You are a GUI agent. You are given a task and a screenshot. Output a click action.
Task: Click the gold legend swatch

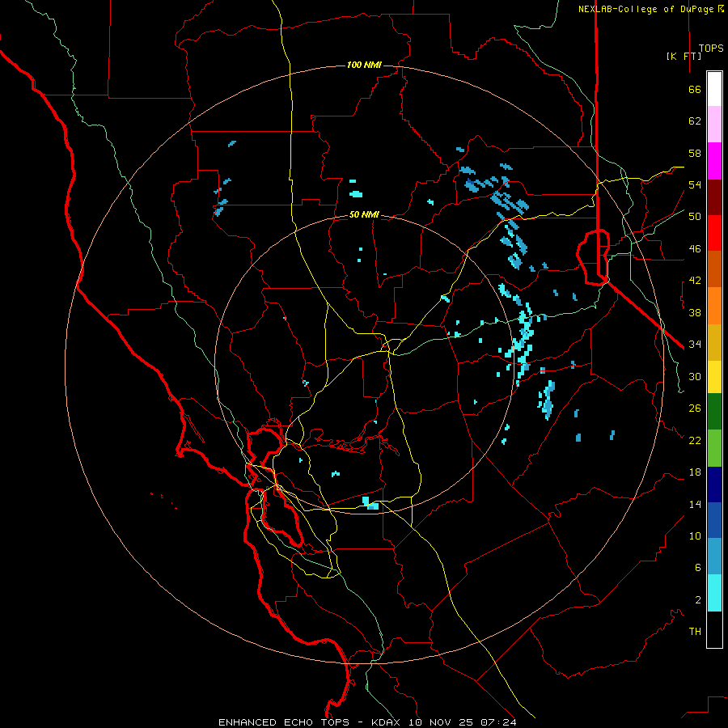(x=714, y=343)
